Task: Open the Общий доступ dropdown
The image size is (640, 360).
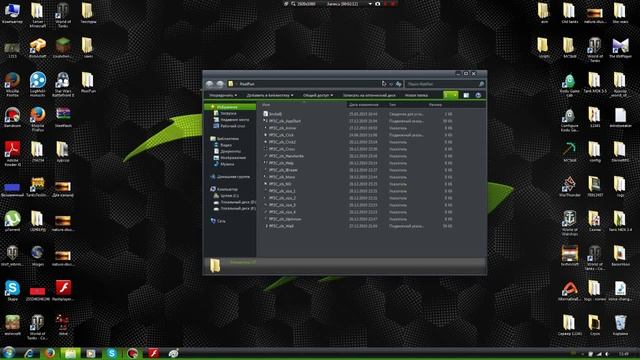Action: 318,96
